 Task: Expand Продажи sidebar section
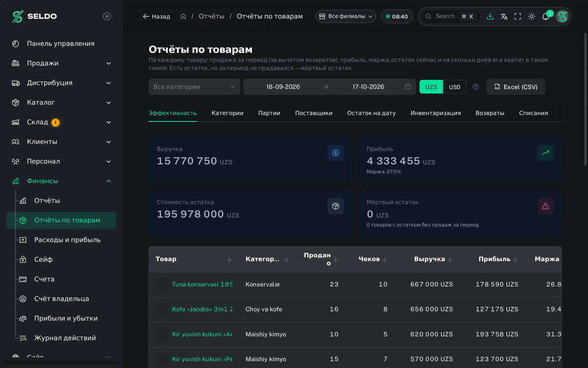click(x=61, y=63)
